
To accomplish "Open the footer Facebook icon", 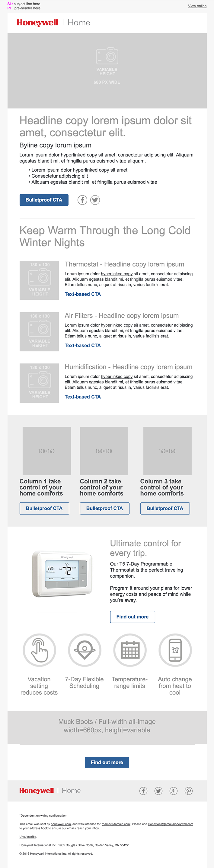I will point(143,791).
